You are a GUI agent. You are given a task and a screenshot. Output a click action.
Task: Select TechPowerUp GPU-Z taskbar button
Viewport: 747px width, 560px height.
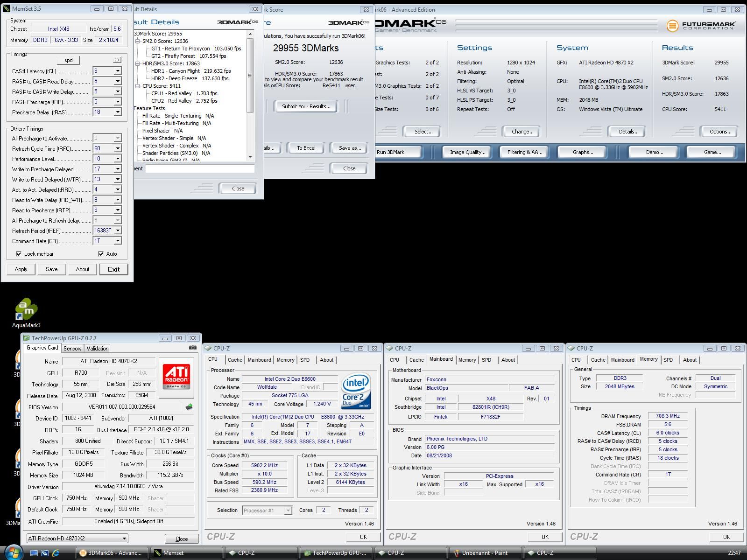336,553
